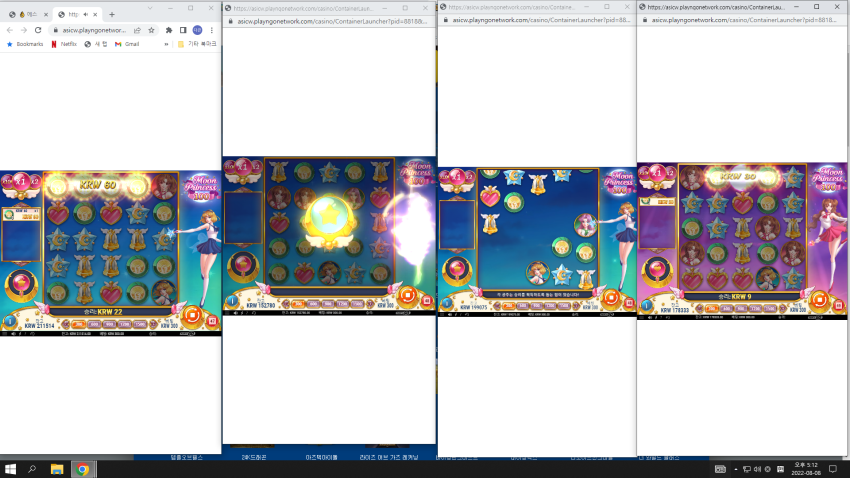850x478 pixels.
Task: Expand hidden bookmarks with the chevron
Action: coord(166,44)
